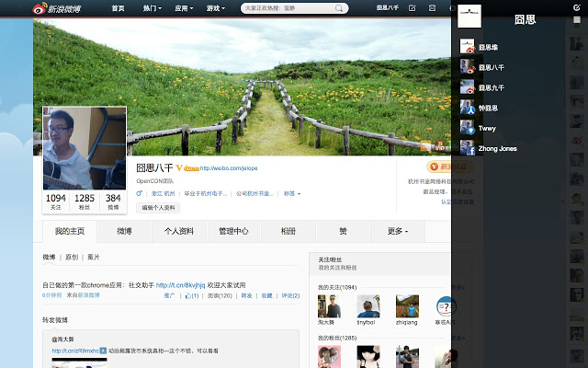Open the 热门 dropdown menu
The height and width of the screenshot is (368, 588).
153,8
